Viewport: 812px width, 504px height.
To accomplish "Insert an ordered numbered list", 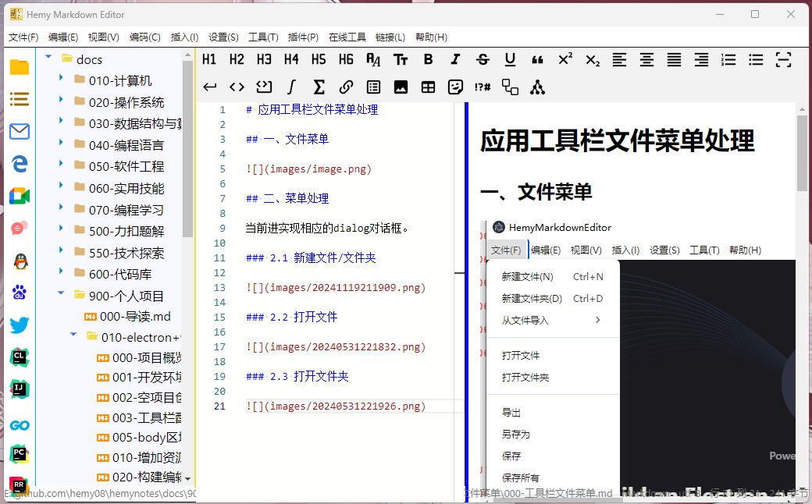I will click(x=728, y=59).
